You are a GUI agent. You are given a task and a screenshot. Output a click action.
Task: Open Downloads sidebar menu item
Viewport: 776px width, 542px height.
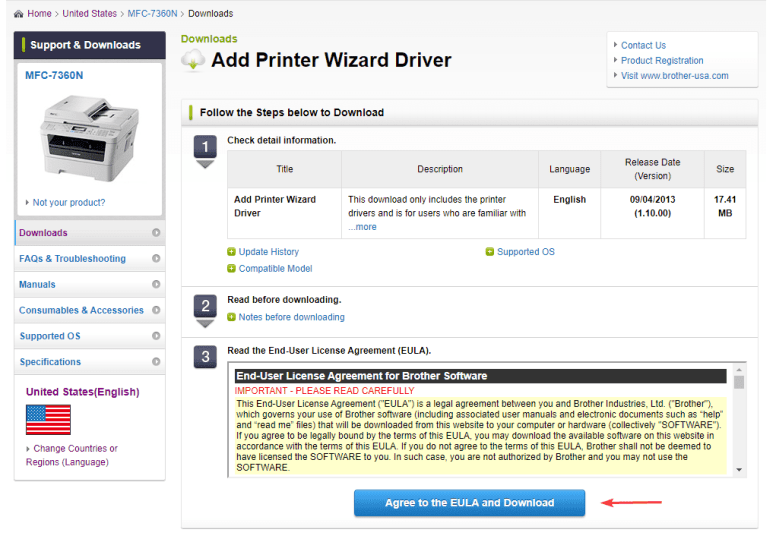pos(44,233)
